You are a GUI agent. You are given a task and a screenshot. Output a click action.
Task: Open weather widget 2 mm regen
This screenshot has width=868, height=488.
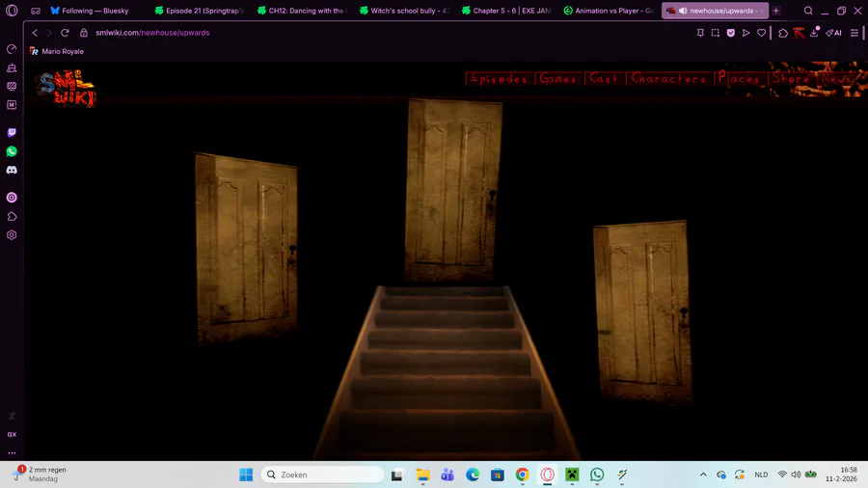41,474
